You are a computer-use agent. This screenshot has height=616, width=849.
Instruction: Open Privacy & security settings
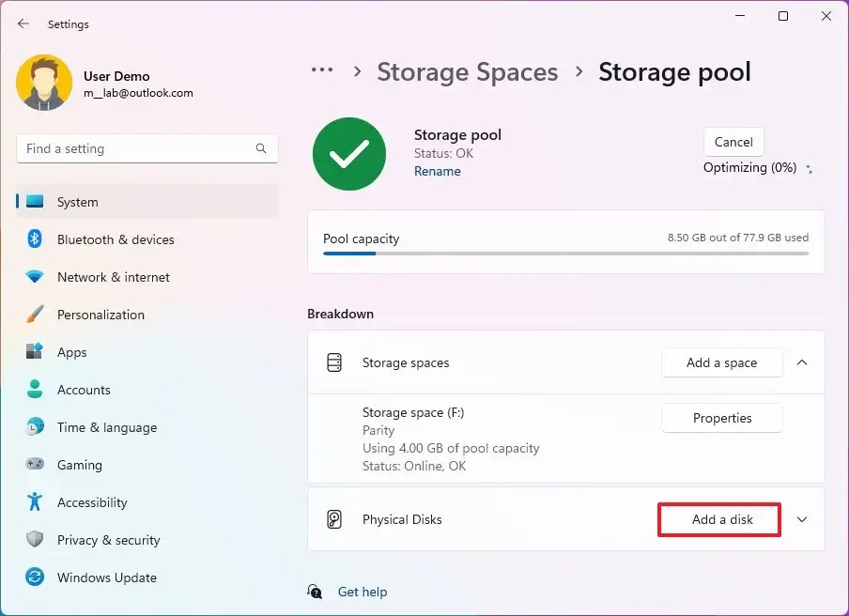pos(109,540)
